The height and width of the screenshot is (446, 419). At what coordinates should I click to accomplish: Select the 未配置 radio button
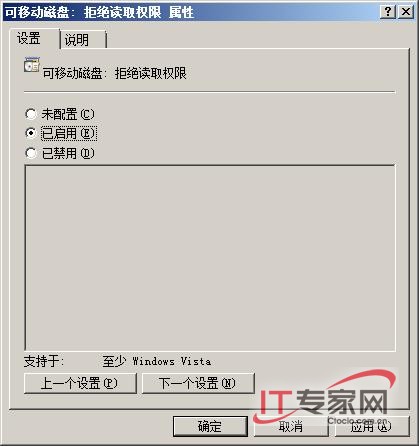(31, 114)
